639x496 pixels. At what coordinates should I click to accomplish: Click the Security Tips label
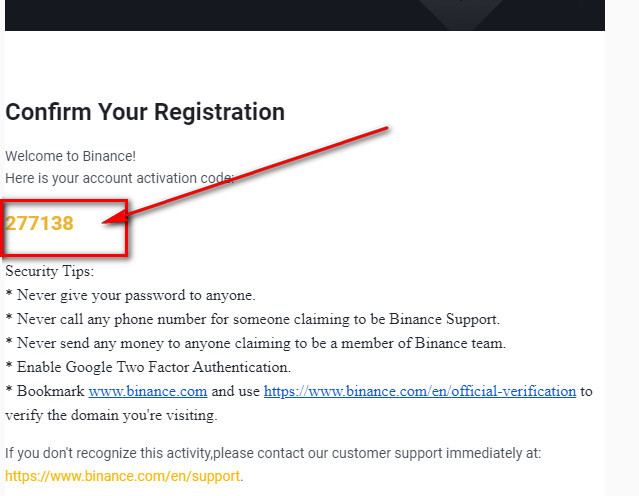coord(50,271)
